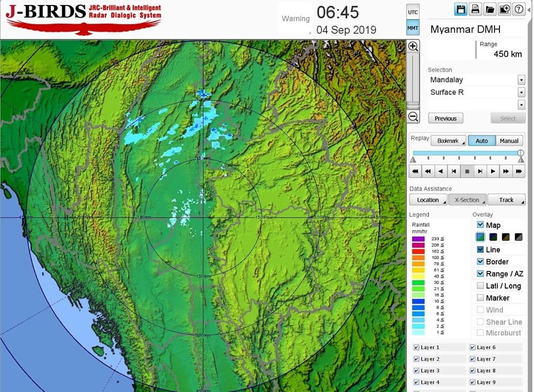534x392 pixels.
Task: Click the Print icon in toolbar
Action: coord(475,9)
